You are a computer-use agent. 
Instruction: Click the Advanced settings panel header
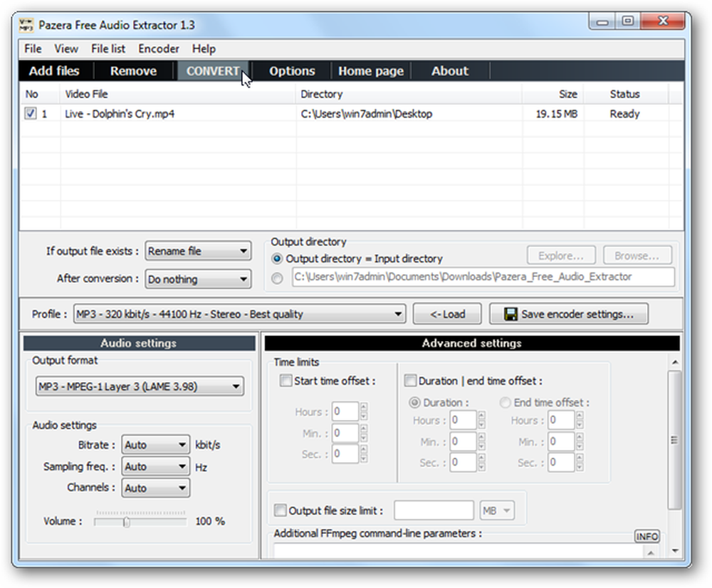coord(472,343)
